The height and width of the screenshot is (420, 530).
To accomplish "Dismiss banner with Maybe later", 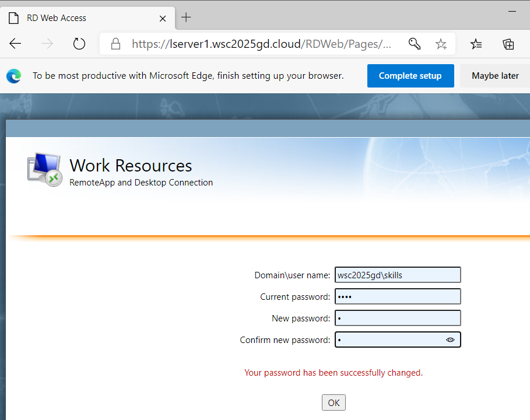I will coord(495,76).
